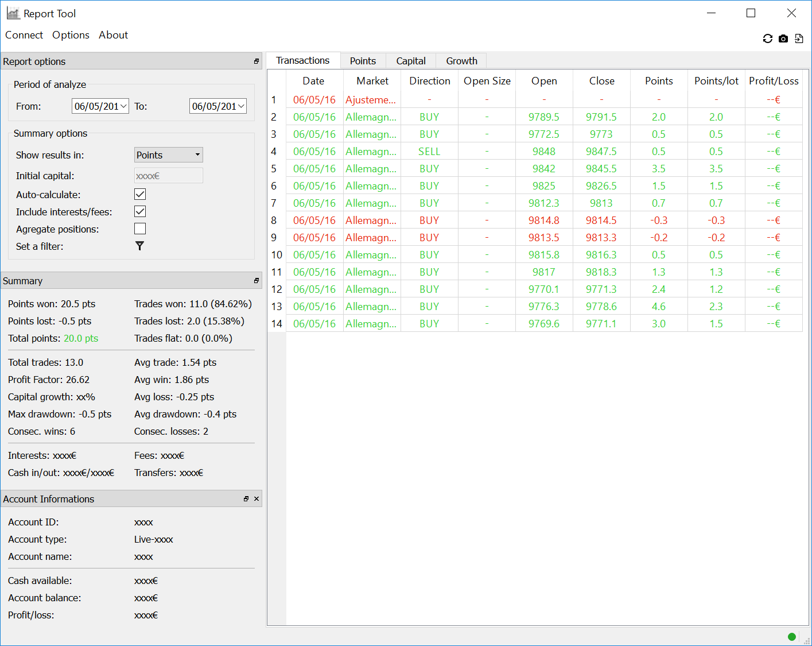Float the Summary panel with its icon
Viewport: 812px width, 646px height.
[x=257, y=281]
